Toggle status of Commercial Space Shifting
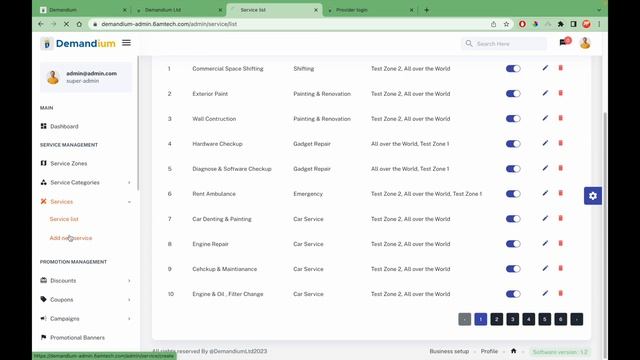The width and height of the screenshot is (640, 360). (513, 69)
